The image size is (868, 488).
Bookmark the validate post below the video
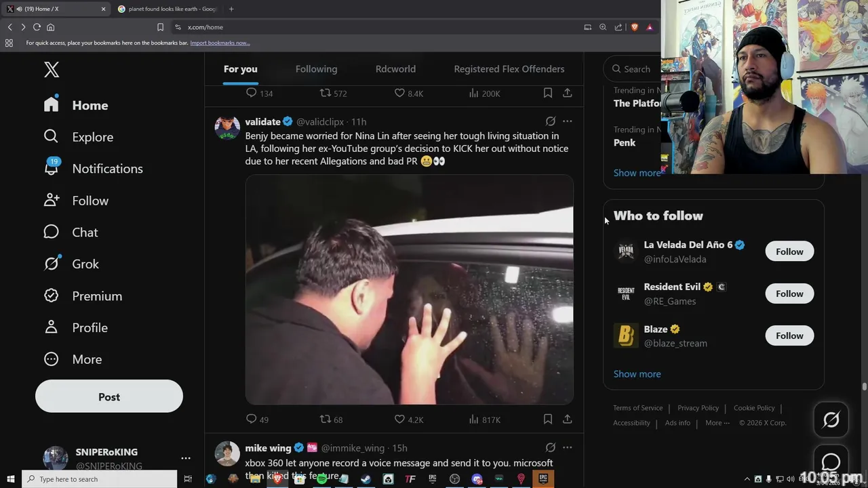click(547, 420)
